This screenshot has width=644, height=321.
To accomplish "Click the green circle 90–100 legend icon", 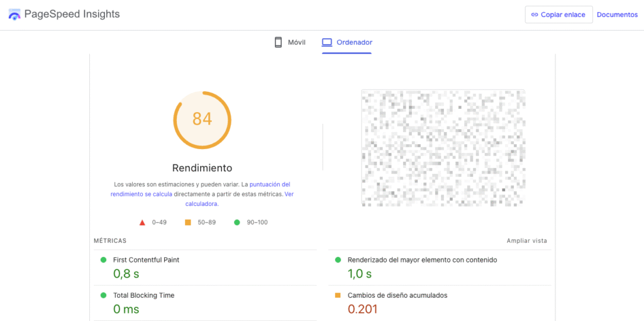I will coord(236,222).
